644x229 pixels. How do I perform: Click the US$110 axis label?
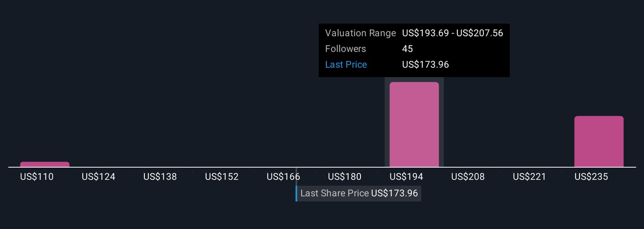point(37,177)
